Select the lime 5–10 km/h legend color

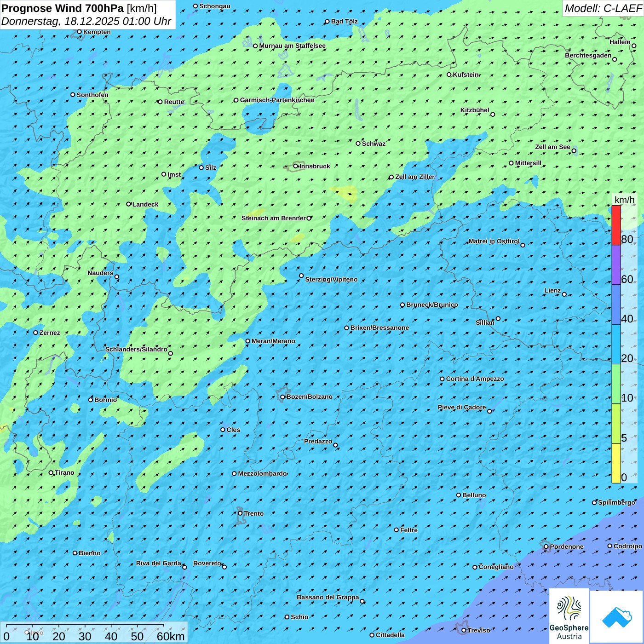point(616,424)
